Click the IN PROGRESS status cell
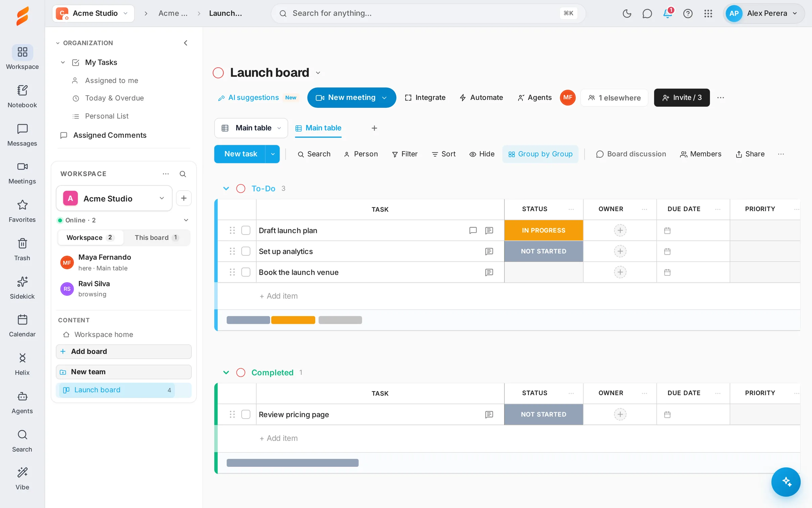This screenshot has height=508, width=812. 543,230
